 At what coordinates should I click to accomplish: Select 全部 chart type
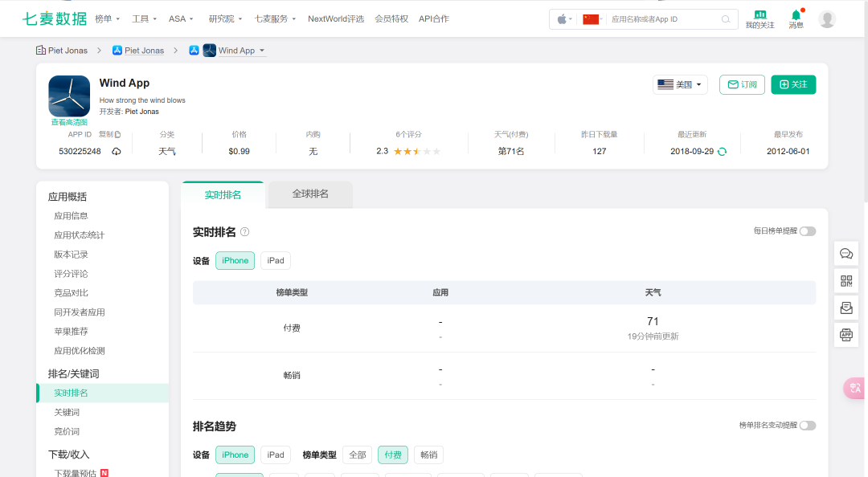[x=358, y=455]
